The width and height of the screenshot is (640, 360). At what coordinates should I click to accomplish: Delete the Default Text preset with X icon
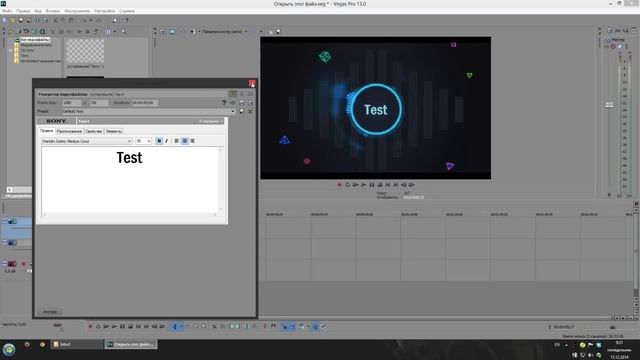tap(250, 111)
